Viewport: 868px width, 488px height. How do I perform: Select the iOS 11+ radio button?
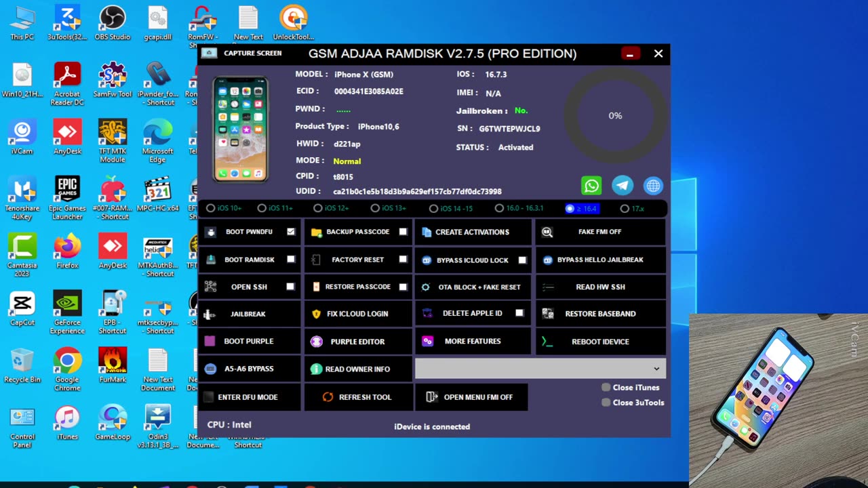(x=262, y=208)
